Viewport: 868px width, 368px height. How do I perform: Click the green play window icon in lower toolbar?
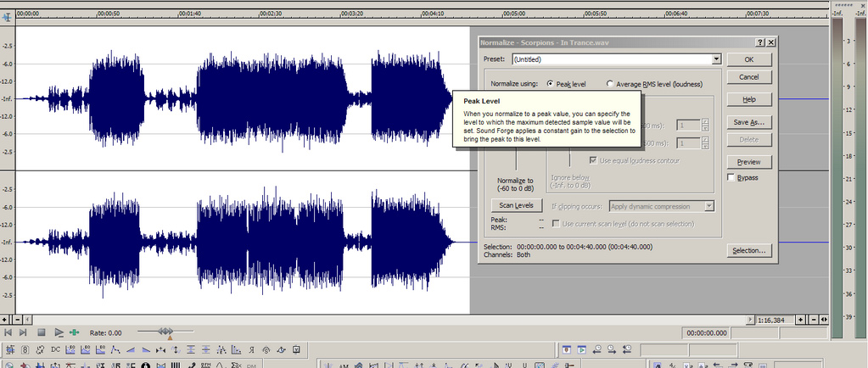(x=582, y=349)
